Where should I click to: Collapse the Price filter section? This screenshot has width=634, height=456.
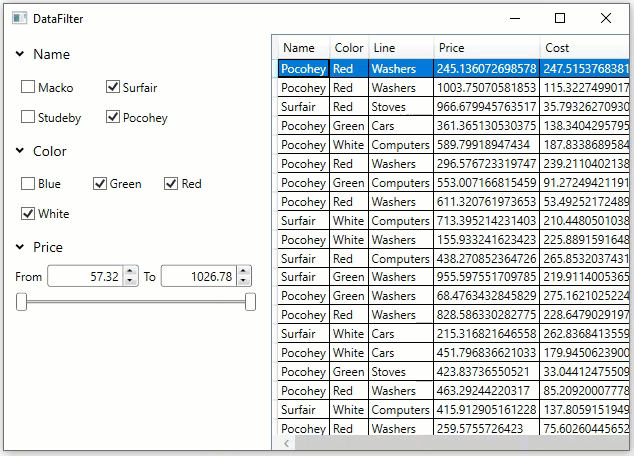[x=20, y=248]
